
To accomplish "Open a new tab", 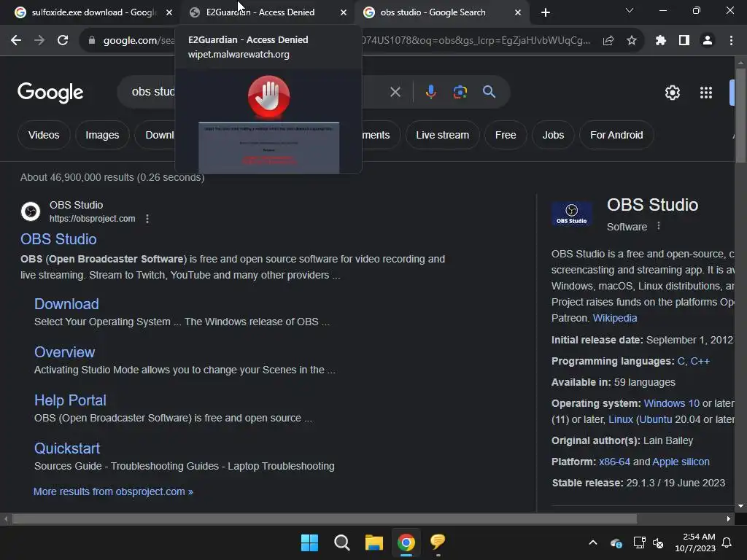I will point(546,12).
